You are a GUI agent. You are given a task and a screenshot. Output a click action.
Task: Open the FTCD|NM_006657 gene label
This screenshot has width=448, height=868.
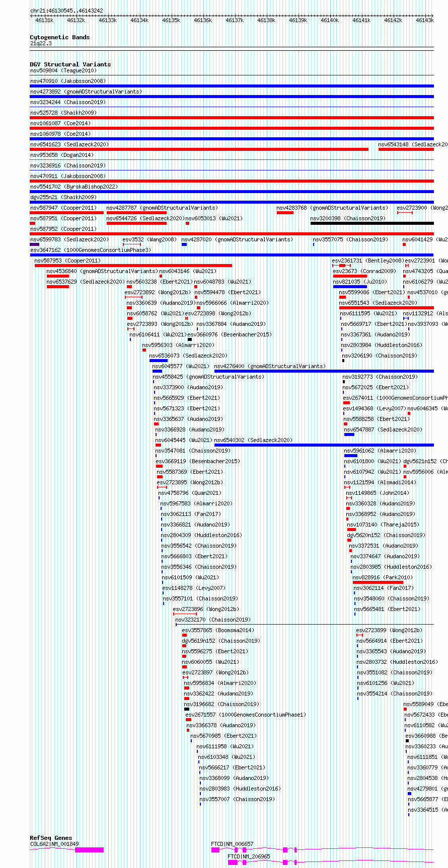point(232,844)
